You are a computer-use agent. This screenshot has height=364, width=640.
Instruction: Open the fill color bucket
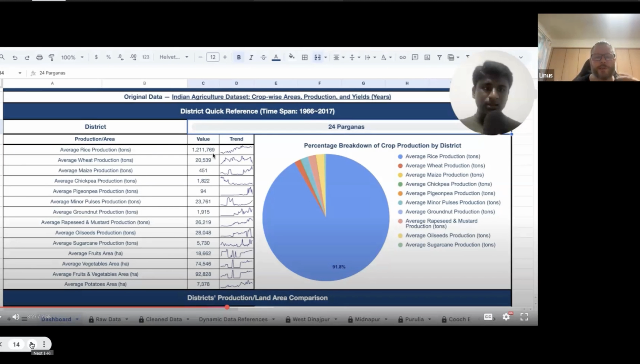(291, 57)
